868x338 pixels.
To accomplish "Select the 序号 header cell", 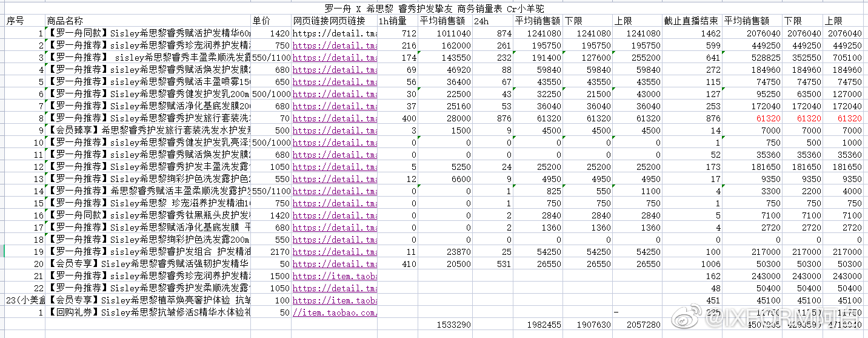I will (x=25, y=21).
